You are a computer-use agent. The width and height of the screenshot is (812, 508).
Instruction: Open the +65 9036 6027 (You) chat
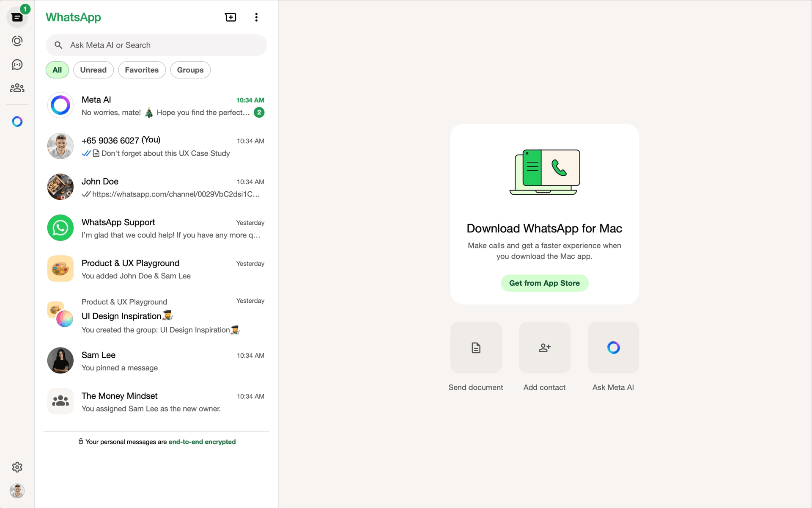coord(156,146)
